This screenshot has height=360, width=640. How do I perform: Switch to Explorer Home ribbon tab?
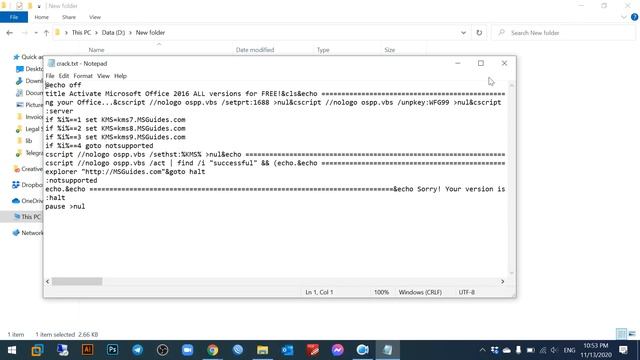pyautogui.click(x=42, y=17)
